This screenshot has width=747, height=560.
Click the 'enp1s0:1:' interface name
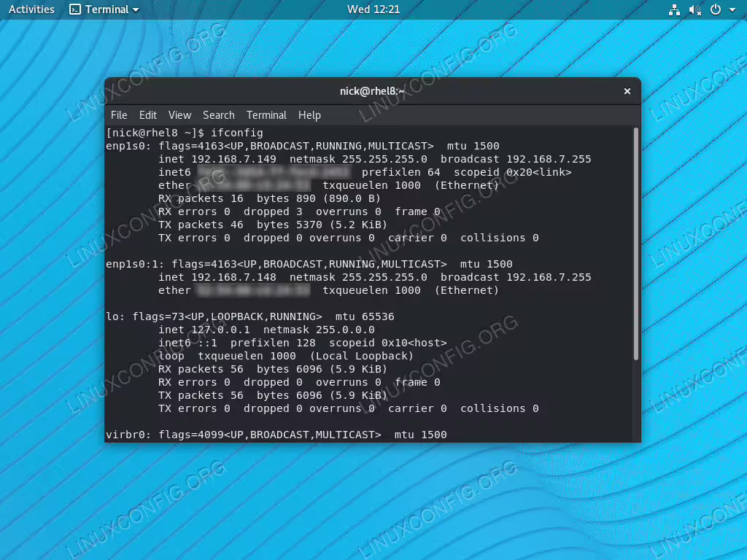(135, 264)
